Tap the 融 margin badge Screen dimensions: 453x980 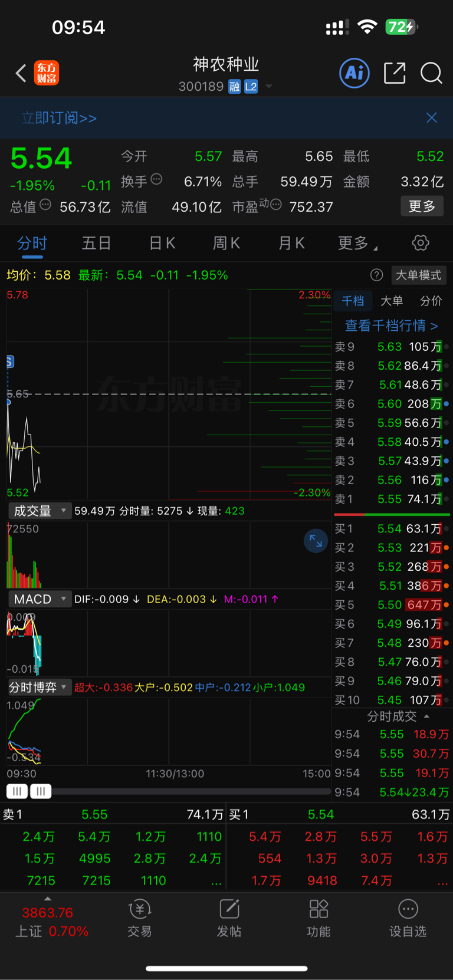pos(235,87)
